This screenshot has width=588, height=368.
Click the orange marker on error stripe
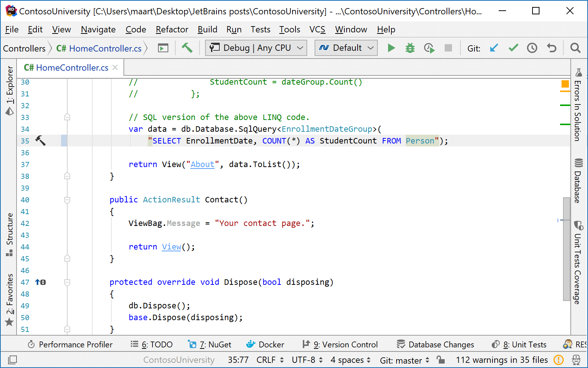tap(565, 91)
